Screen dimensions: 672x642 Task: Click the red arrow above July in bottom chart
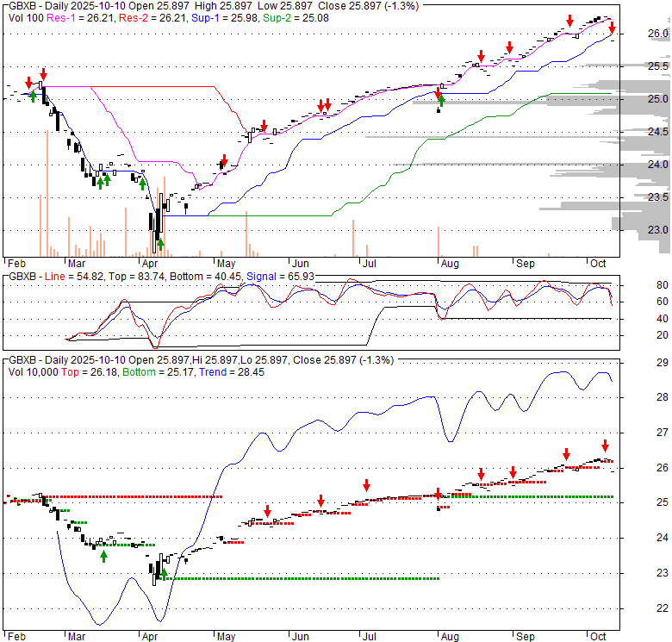click(x=366, y=485)
